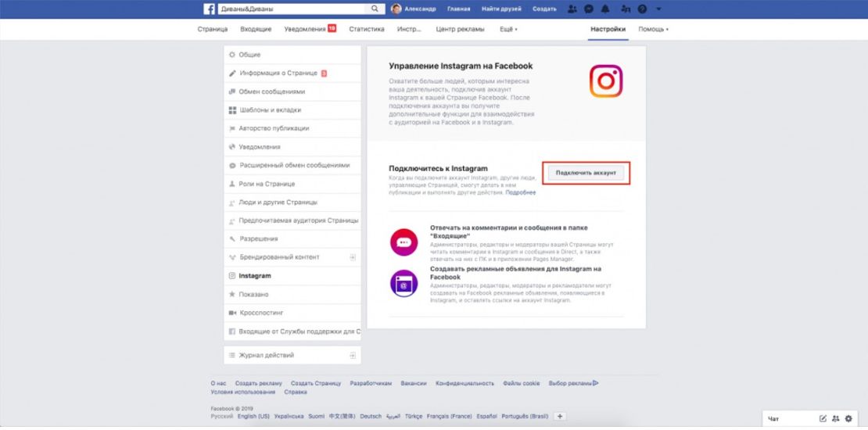Open the Центр рекламы tab
The width and height of the screenshot is (868, 430).
coord(460,30)
